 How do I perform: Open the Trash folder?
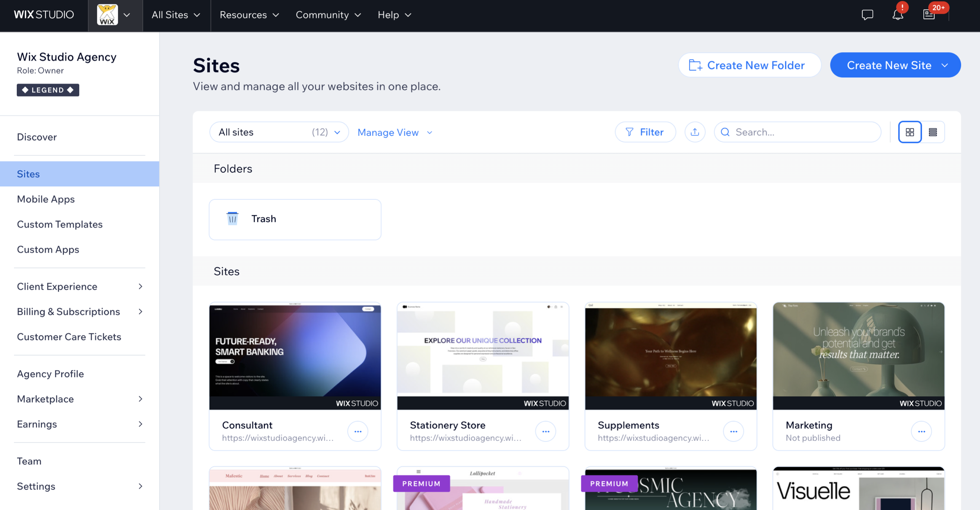[x=295, y=219]
